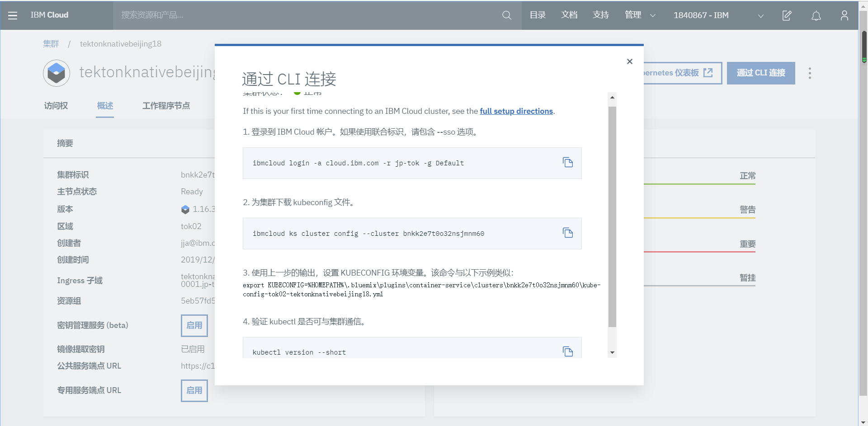Click the 摘要 section heading
This screenshot has height=426, width=868.
coord(65,143)
